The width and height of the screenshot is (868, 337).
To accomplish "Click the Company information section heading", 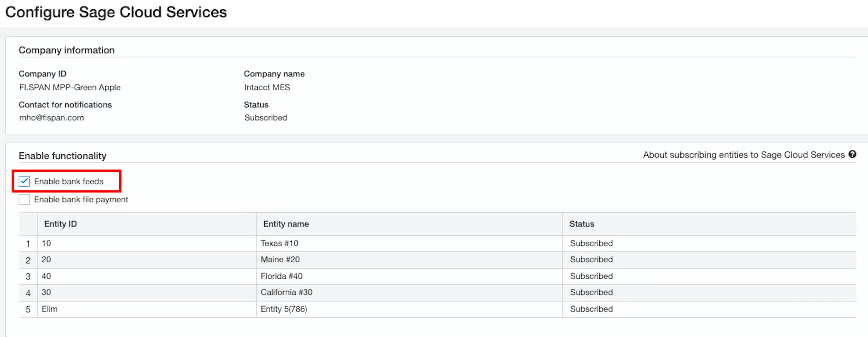I will 67,50.
